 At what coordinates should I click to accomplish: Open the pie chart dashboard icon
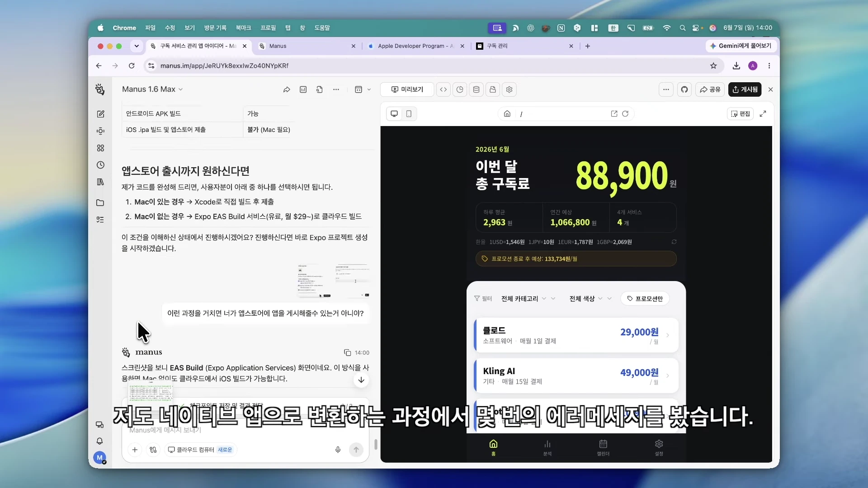[460, 89]
